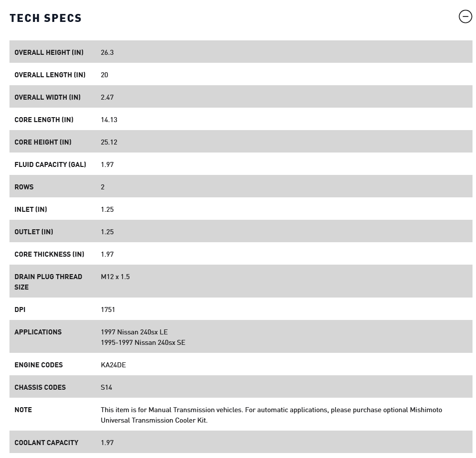The image size is (476, 458).
Task: Collapse the Tech Specs section with minus icon
Action: point(465,16)
